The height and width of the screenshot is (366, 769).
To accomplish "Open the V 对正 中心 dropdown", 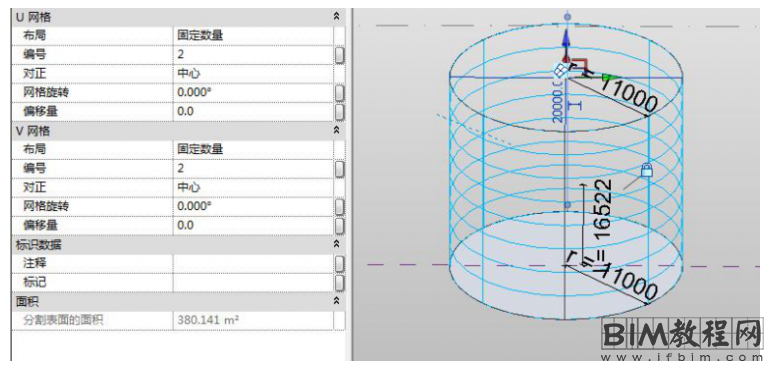I will click(253, 187).
